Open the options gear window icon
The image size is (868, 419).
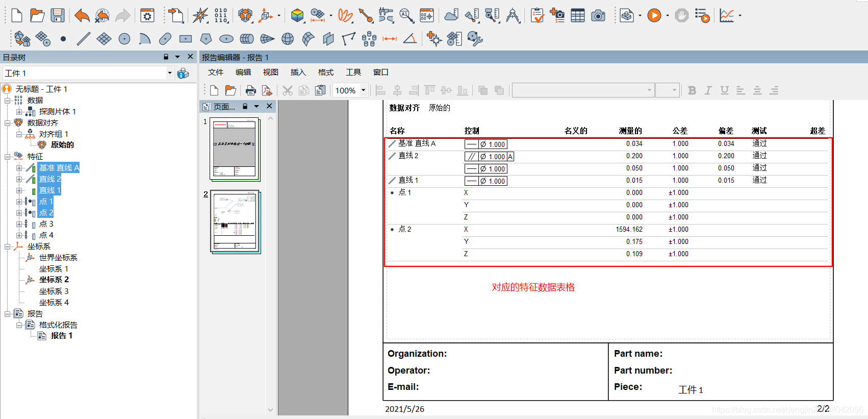pyautogui.click(x=147, y=16)
